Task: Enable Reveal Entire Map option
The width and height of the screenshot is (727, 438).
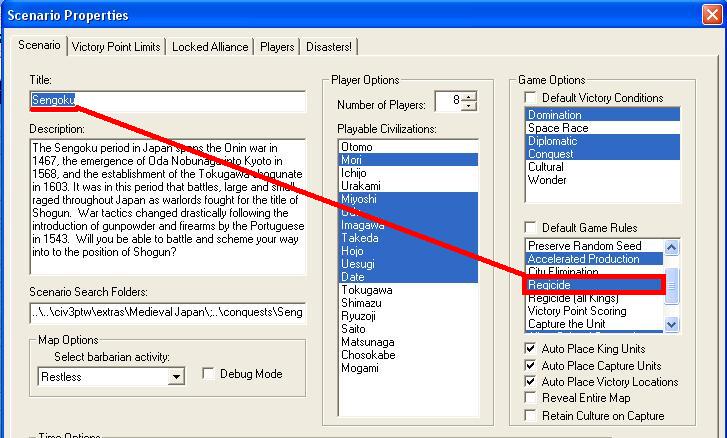Action: pos(530,398)
